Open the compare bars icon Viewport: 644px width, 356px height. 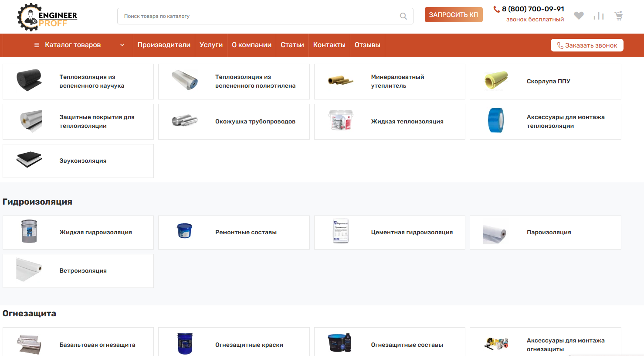(599, 16)
